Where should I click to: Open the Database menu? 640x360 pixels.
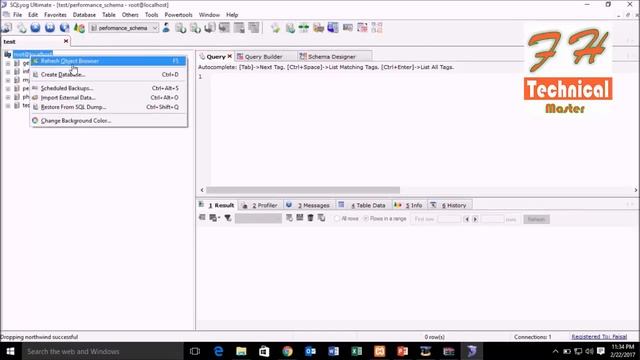(84, 15)
